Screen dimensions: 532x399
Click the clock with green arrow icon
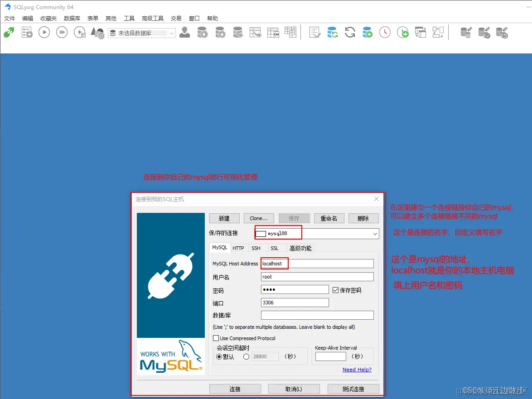(x=403, y=33)
